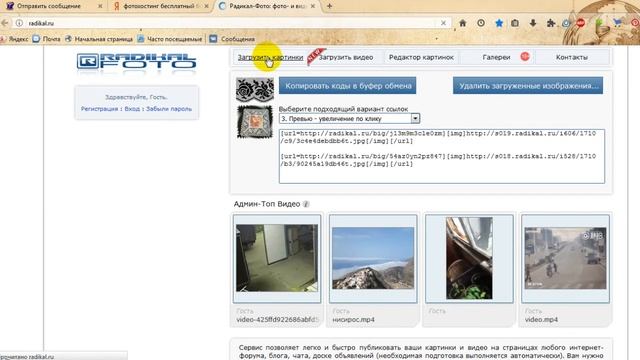Open the video-425ffd922686 video thumbnail

click(277, 258)
